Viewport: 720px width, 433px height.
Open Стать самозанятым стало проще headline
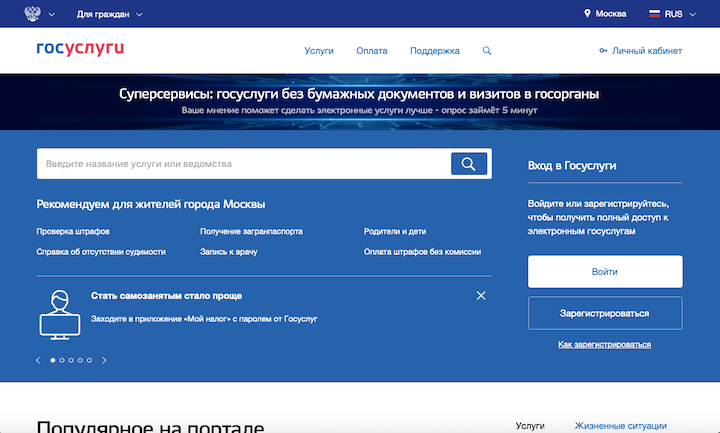tap(166, 296)
